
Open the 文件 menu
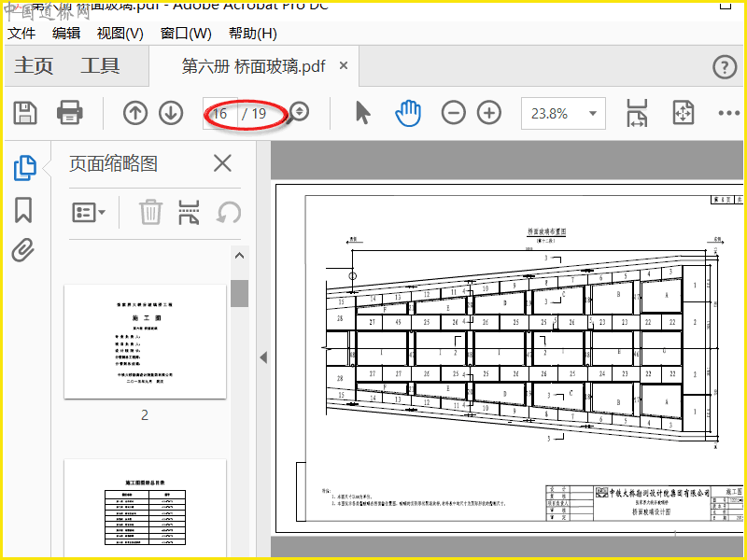coord(21,34)
